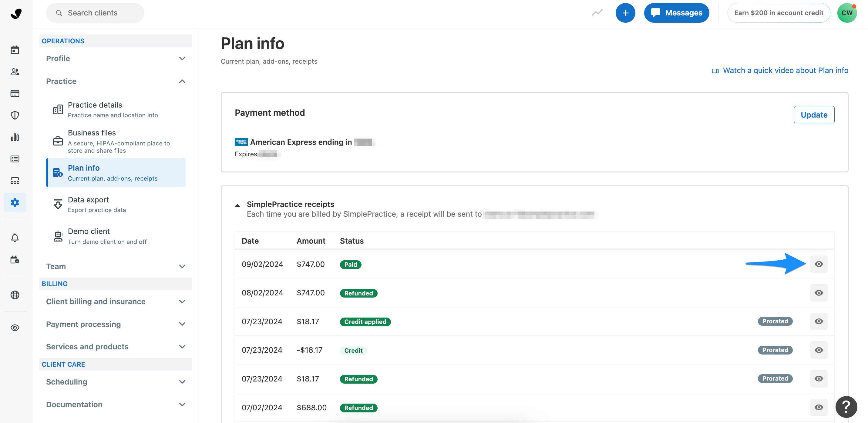Open the globe website icon

point(15,295)
